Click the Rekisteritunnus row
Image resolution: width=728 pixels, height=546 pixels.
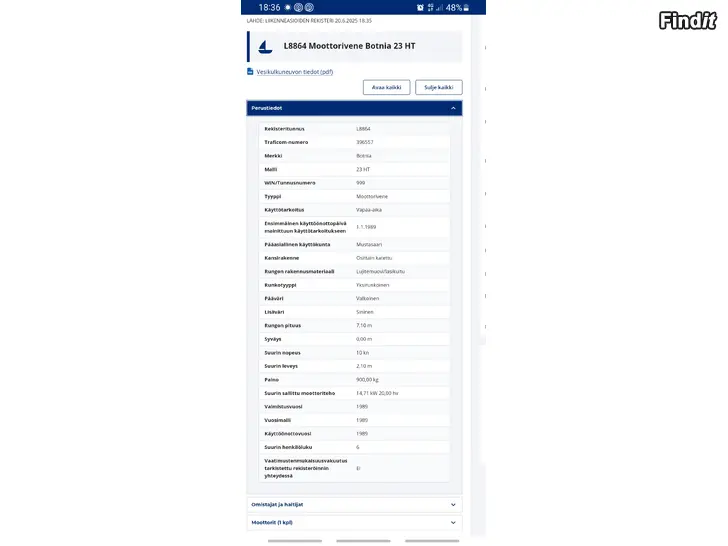coord(354,129)
